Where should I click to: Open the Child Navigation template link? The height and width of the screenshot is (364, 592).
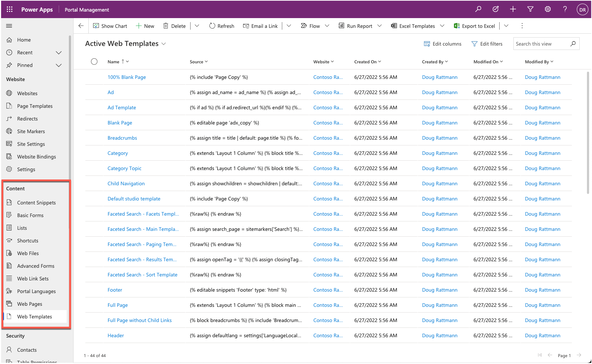pos(126,183)
